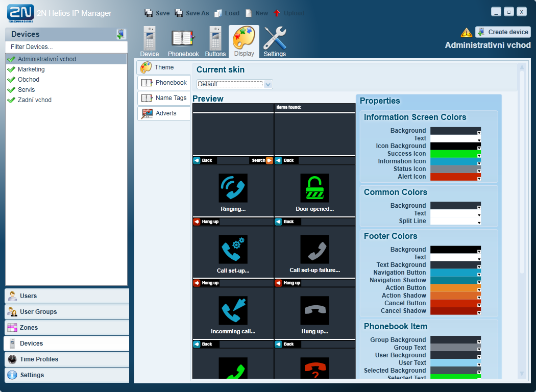Viewport: 536px width, 392px height.
Task: Click the Save floppy disk icon
Action: (149, 13)
